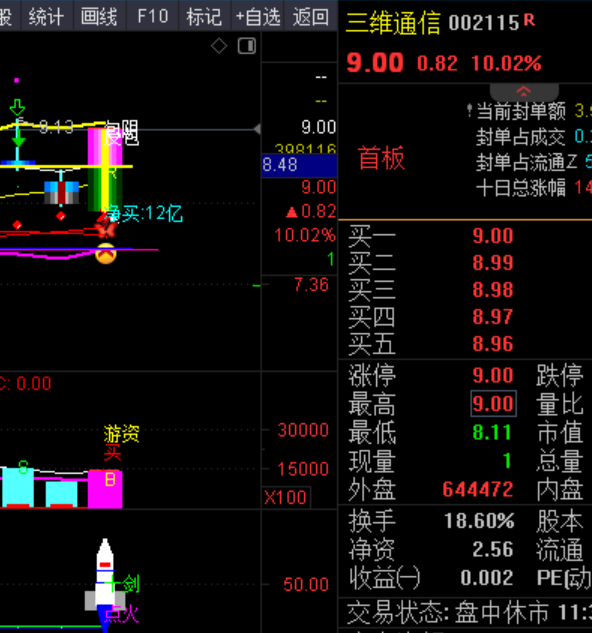Open the 统计 statistics menu
592x633 pixels.
46,17
